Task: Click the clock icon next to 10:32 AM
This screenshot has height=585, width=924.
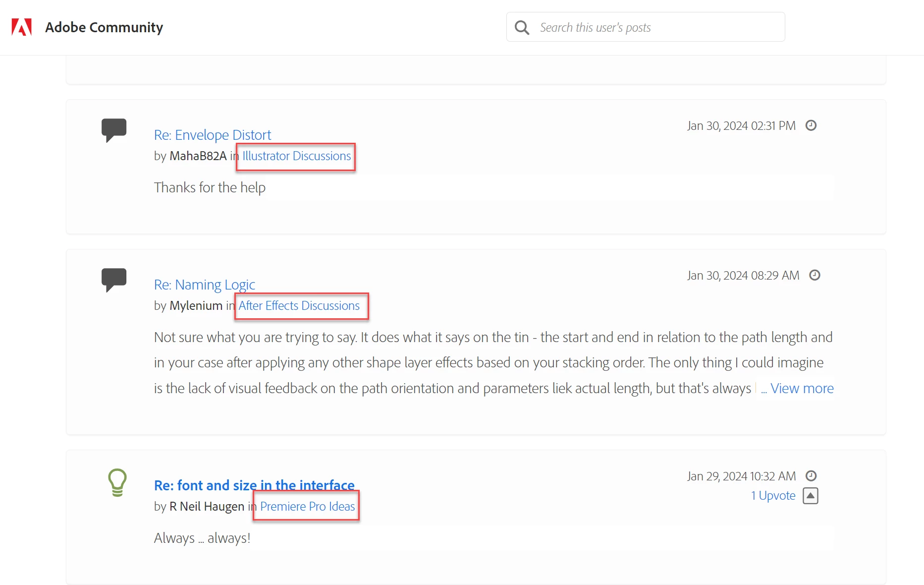Action: (x=811, y=476)
